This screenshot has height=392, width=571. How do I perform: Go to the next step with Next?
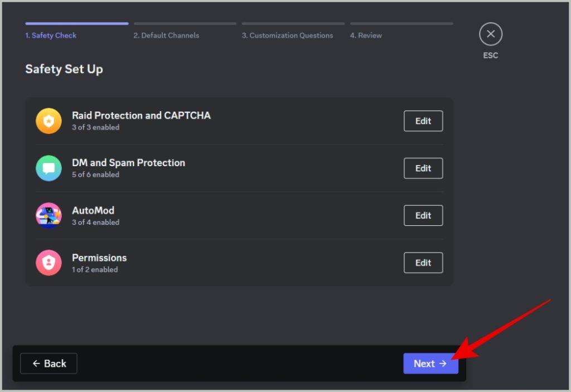(x=430, y=364)
